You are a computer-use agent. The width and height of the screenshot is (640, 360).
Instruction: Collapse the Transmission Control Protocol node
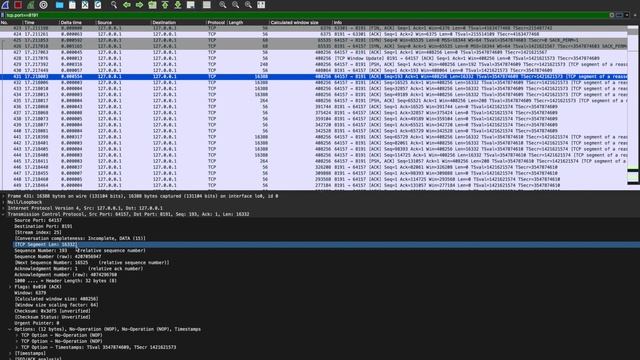pos(4,214)
